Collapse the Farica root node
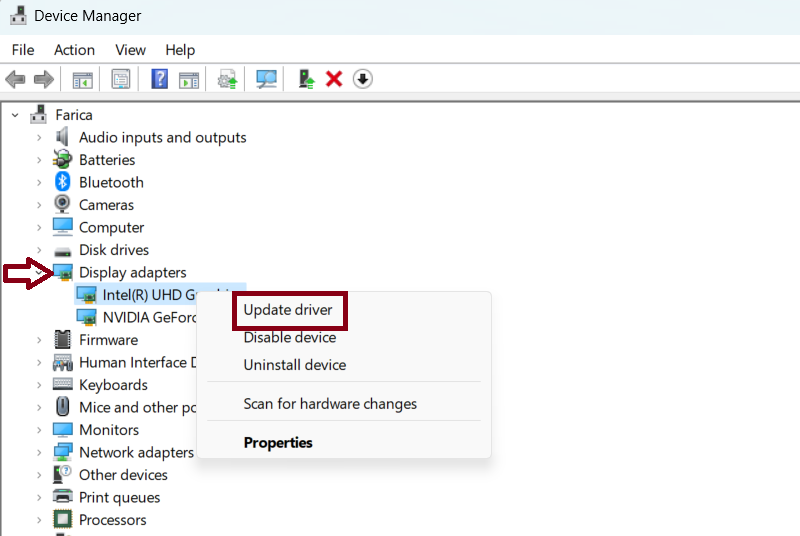 [x=15, y=115]
